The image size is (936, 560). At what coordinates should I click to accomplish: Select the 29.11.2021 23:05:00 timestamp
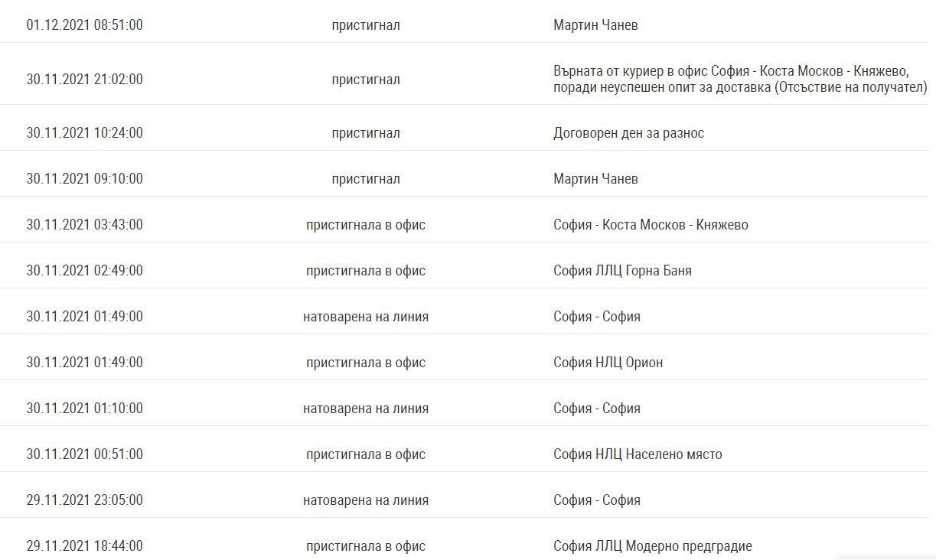pyautogui.click(x=84, y=500)
